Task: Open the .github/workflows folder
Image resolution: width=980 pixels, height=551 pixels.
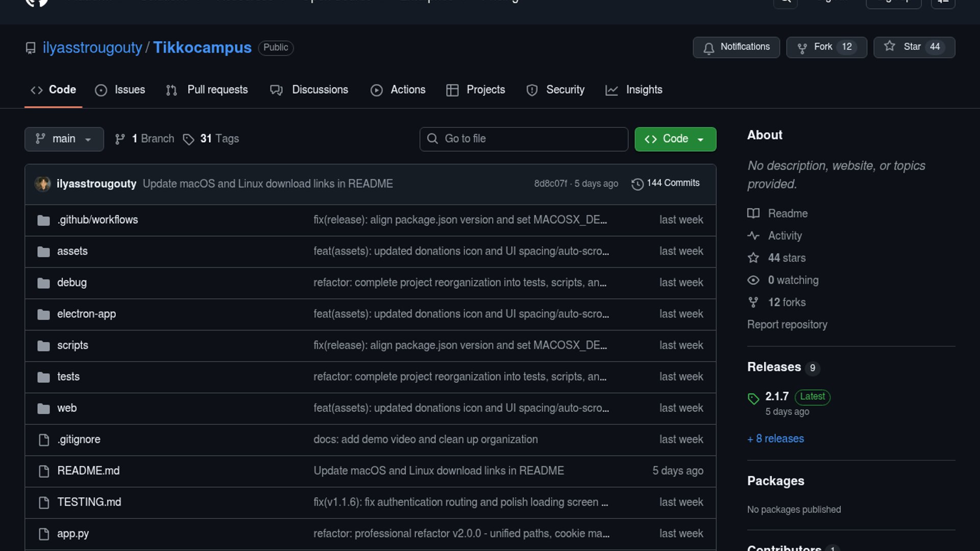Action: tap(97, 220)
